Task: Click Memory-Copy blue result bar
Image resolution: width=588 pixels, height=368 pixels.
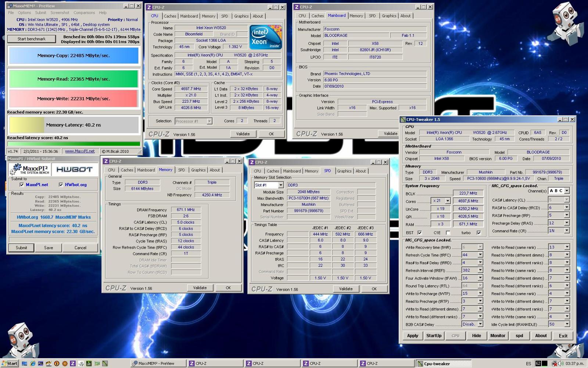Action: (73, 56)
